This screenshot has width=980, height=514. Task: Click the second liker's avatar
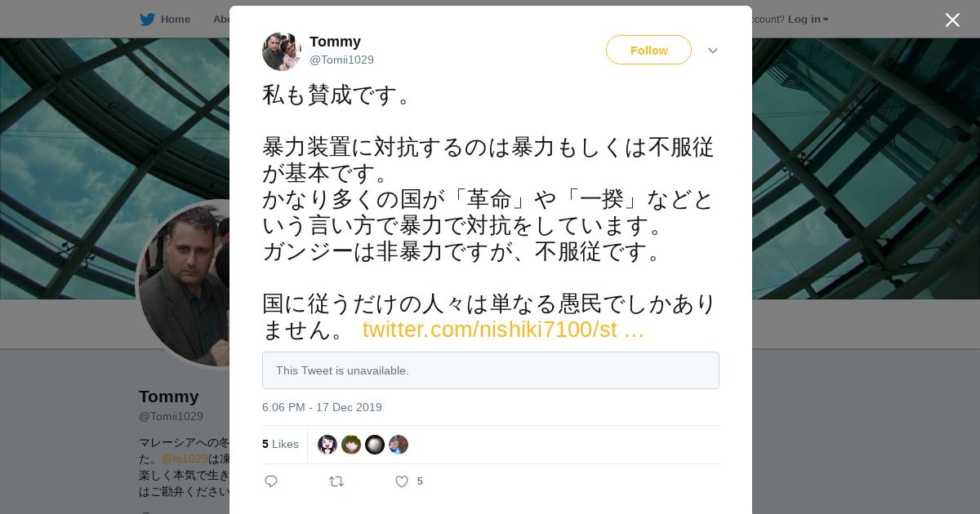351,445
